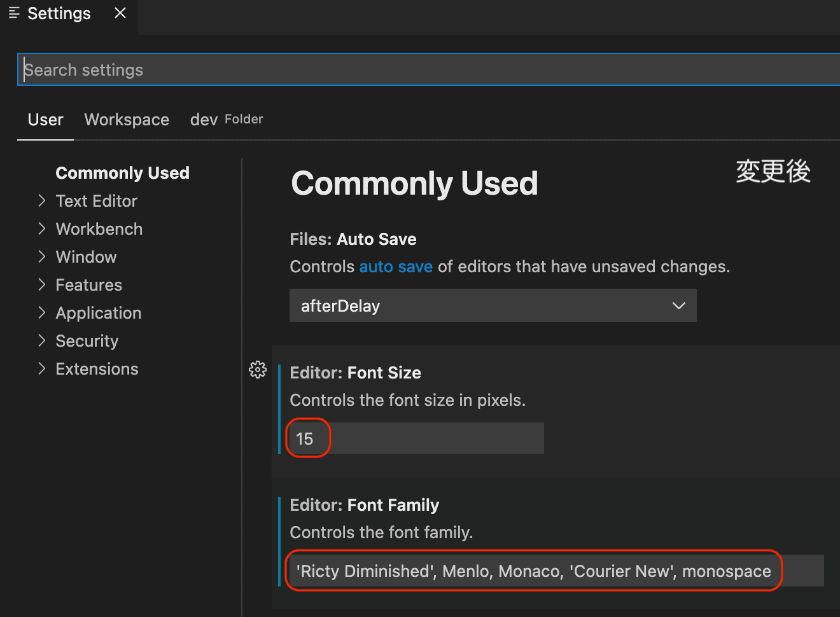
Task: Expand the Extensions settings category
Action: click(42, 369)
